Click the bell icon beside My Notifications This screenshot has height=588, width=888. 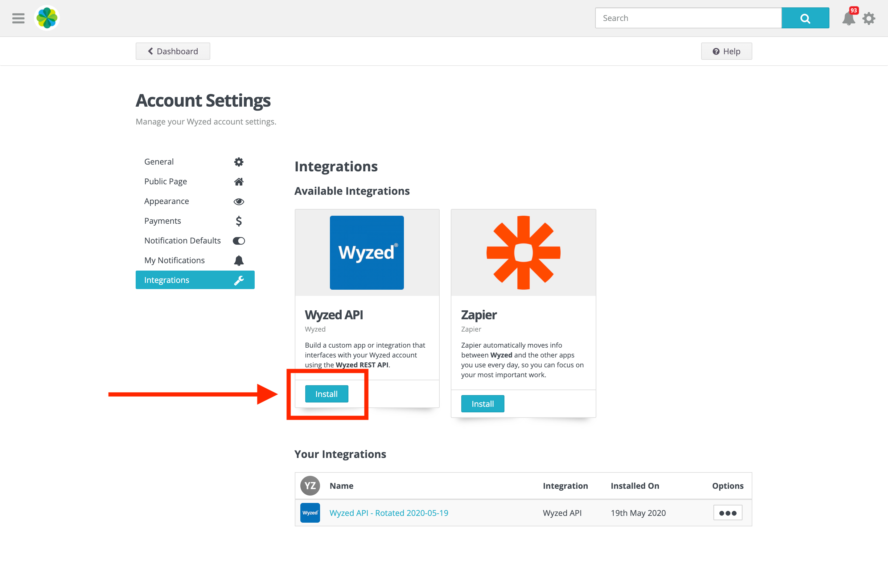click(239, 260)
